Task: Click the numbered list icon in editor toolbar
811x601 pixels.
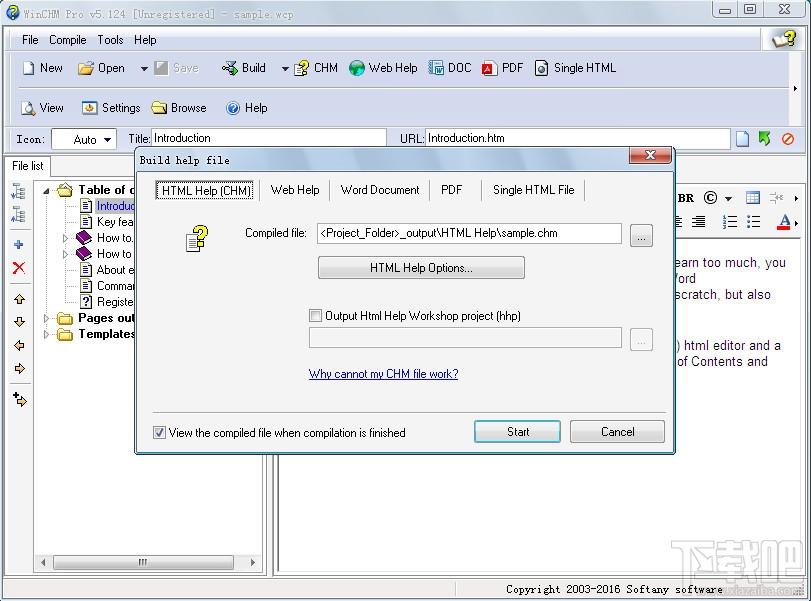Action: pos(730,222)
